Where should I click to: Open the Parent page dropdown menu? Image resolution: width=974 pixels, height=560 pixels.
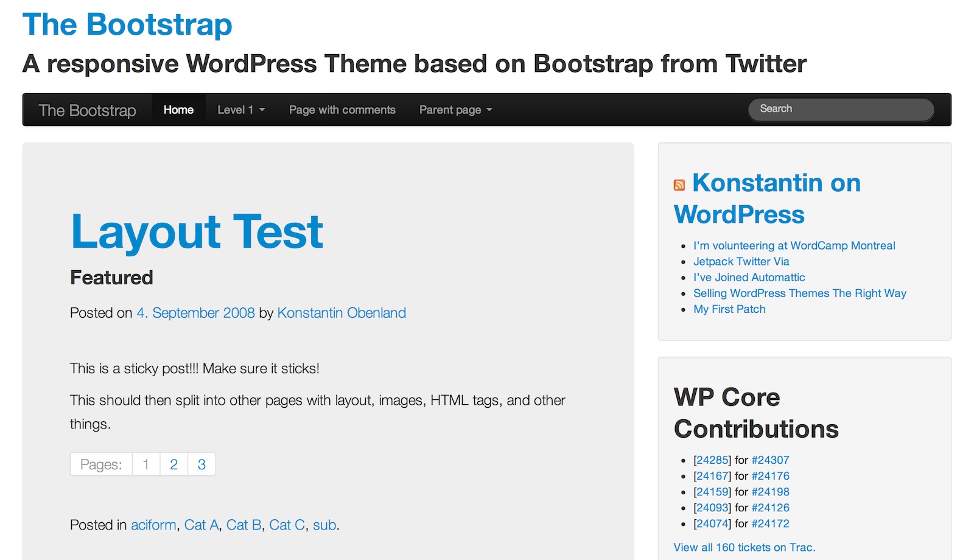(455, 110)
